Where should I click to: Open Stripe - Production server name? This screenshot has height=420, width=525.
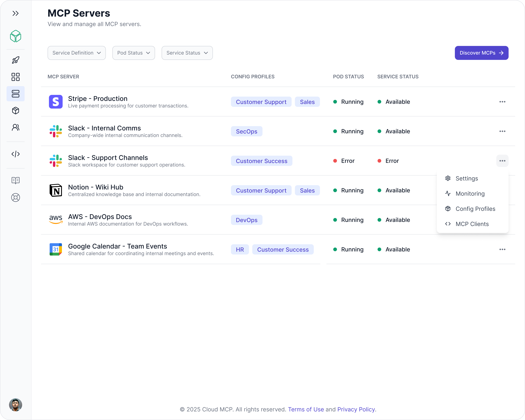(x=98, y=99)
